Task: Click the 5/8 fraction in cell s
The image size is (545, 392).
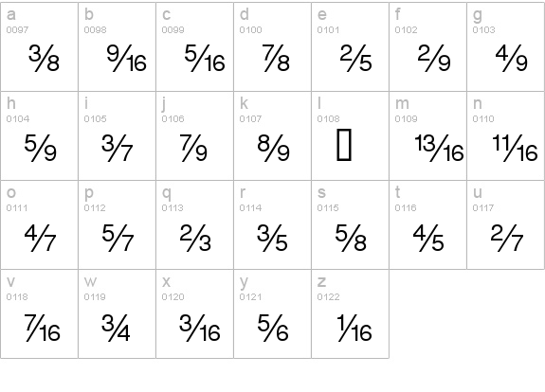Action: 351,237
